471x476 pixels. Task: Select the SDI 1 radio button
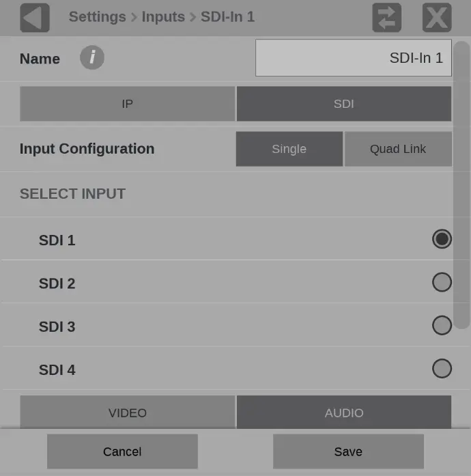click(x=442, y=239)
